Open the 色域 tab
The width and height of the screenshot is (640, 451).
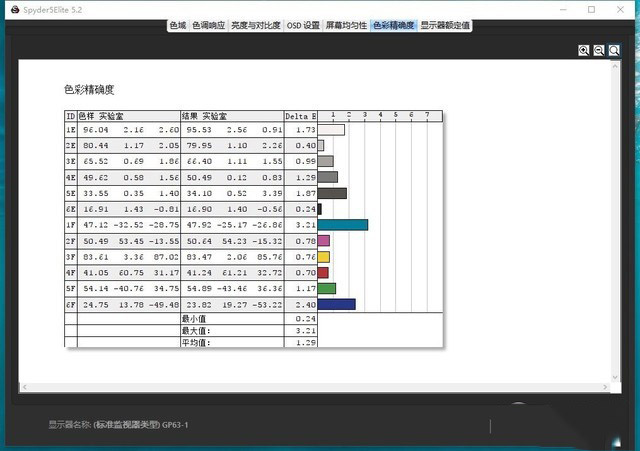177,25
